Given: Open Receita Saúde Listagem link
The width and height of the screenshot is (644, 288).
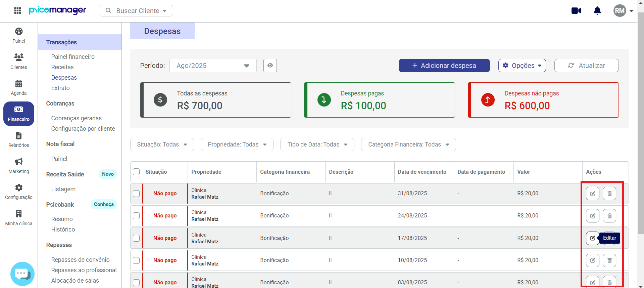Looking at the screenshot, I should [x=63, y=189].
